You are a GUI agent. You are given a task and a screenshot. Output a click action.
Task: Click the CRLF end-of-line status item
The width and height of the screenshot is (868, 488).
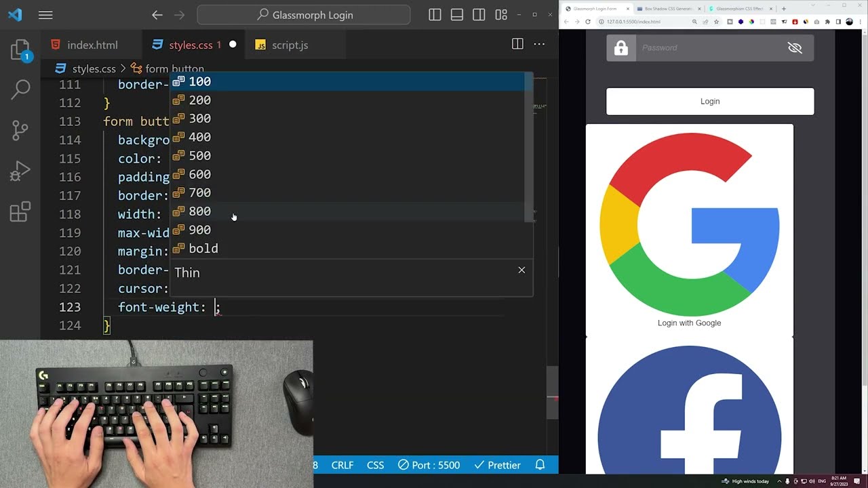pos(342,465)
